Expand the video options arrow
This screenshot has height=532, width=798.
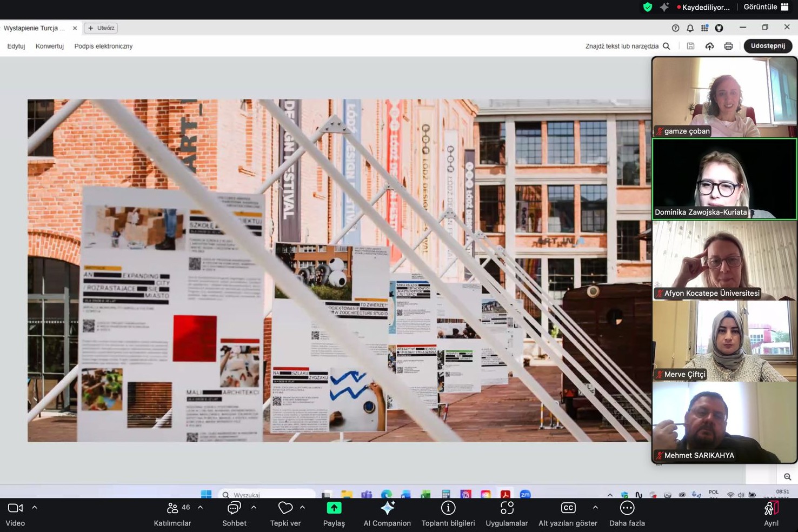pyautogui.click(x=35, y=508)
